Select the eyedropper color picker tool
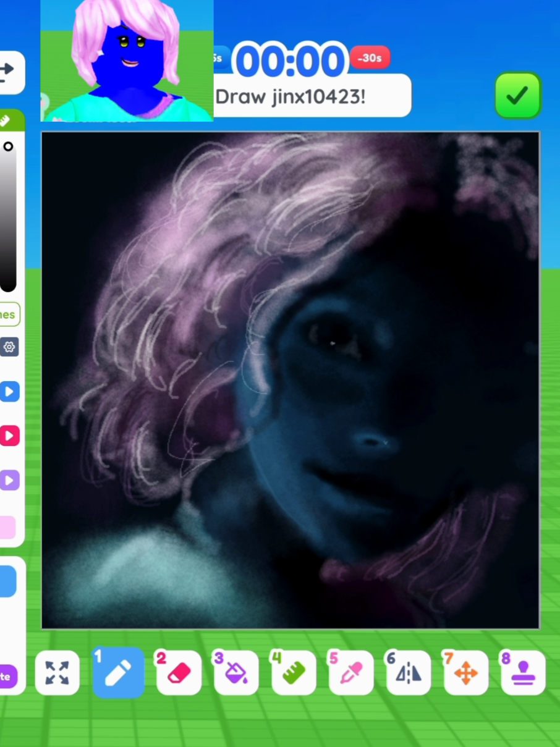Viewport: 560px width, 747px height. pyautogui.click(x=351, y=672)
